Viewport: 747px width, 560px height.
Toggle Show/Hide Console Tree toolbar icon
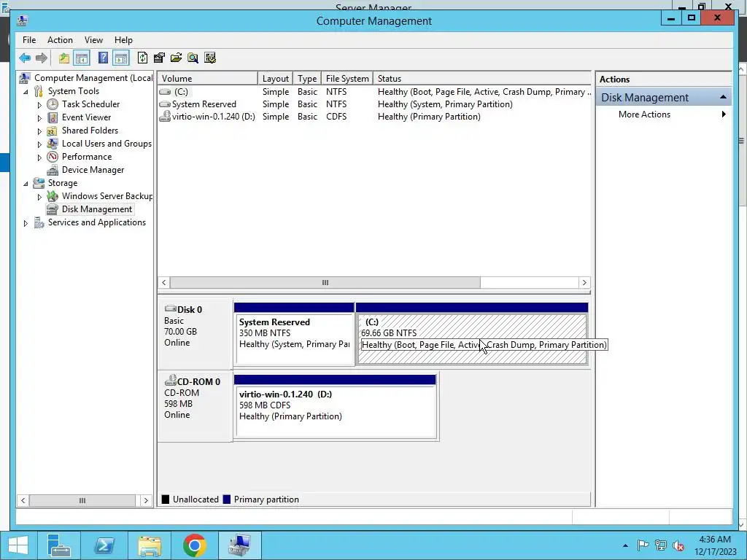point(82,58)
